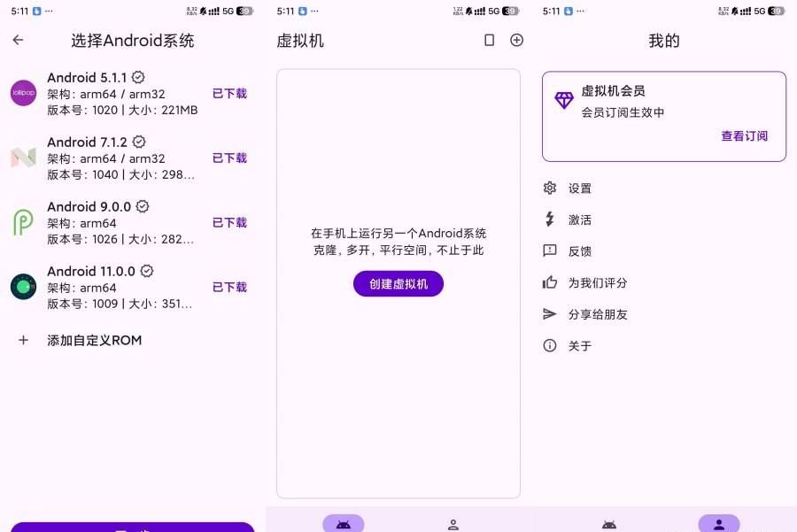The height and width of the screenshot is (532, 797).
Task: Tap the Android 7.1.2 Nougat icon
Action: (23, 158)
